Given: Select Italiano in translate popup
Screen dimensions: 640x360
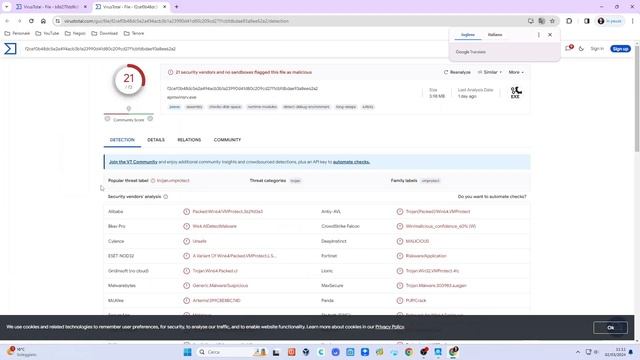Looking at the screenshot, I should tap(495, 35).
